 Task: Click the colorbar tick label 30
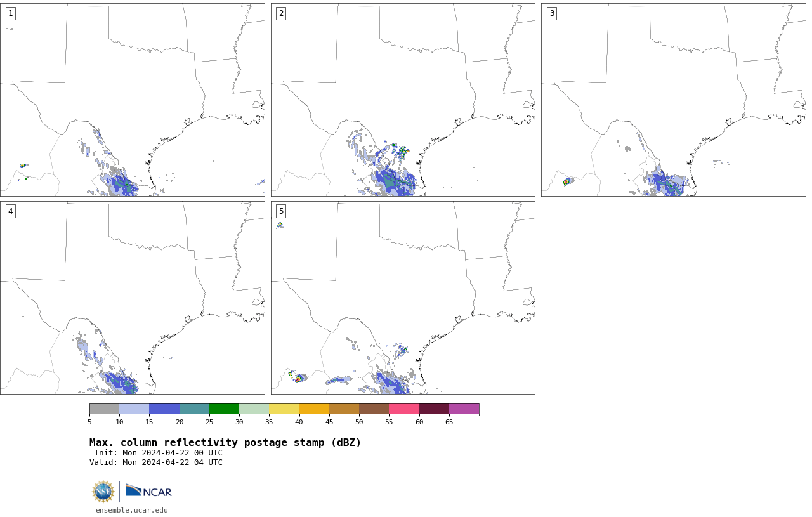coord(239,422)
